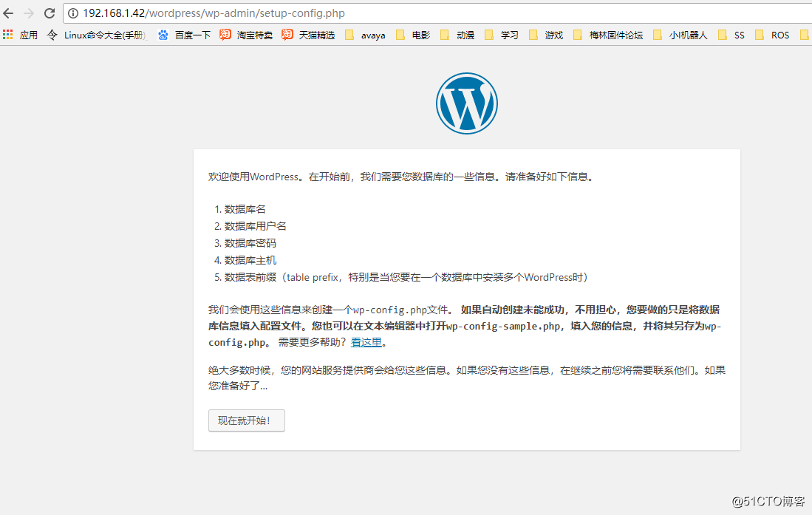Open the ROS bookmark folder
Viewport: 812px width, 515px height.
point(772,35)
